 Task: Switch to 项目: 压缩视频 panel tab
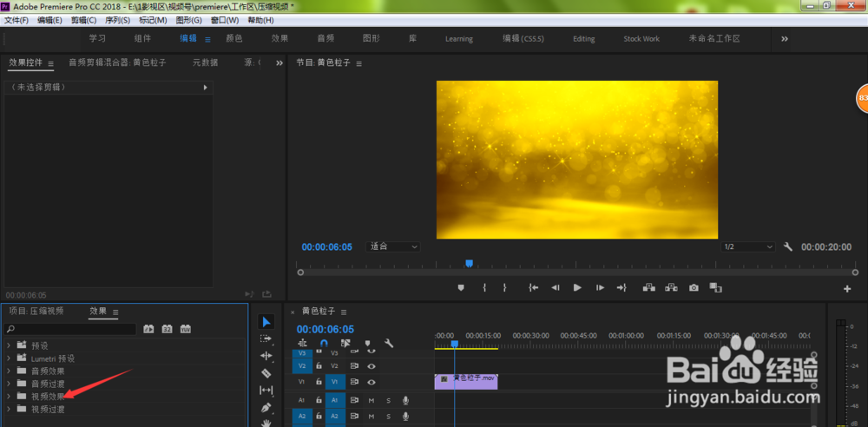pos(36,311)
